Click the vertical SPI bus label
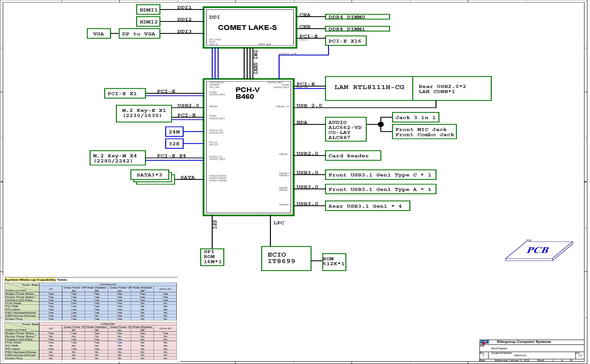The width and height of the screenshot is (590, 364). coord(215,224)
